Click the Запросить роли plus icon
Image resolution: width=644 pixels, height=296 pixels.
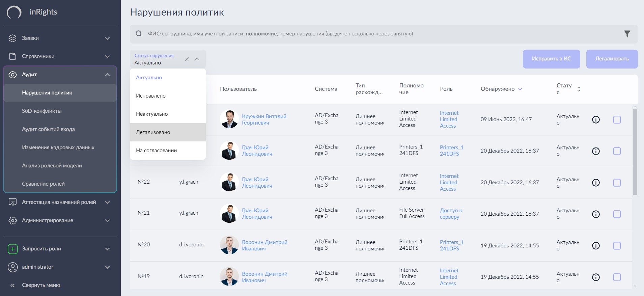[12, 249]
